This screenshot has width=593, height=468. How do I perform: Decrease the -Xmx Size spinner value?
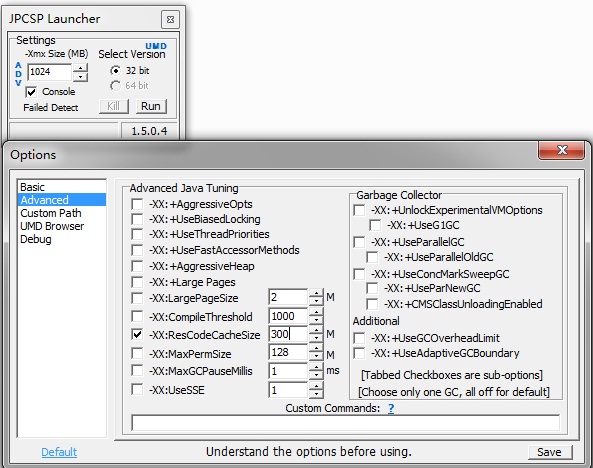point(80,77)
